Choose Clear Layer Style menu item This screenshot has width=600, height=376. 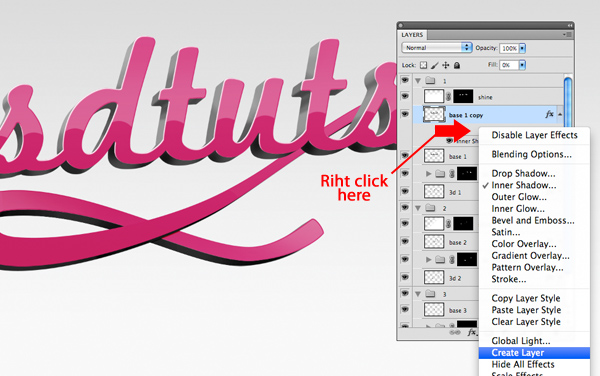tap(534, 322)
